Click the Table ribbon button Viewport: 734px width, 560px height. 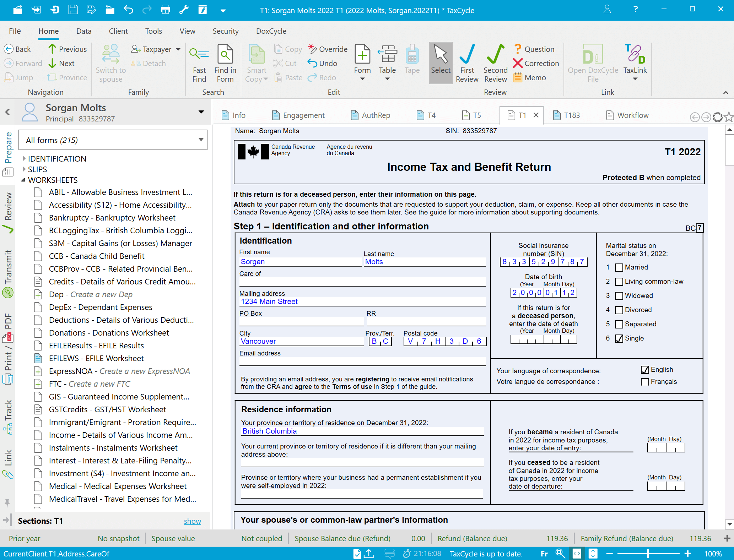tap(387, 63)
